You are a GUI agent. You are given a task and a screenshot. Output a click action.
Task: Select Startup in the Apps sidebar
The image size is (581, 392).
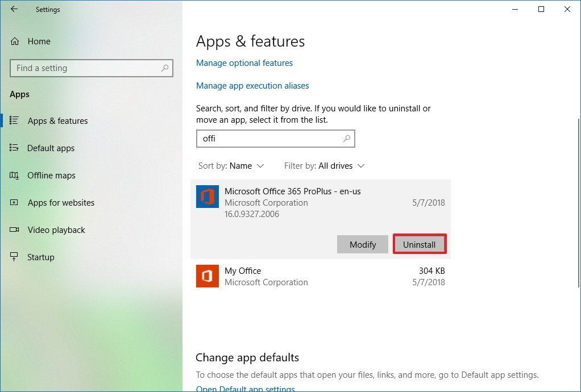tap(40, 257)
